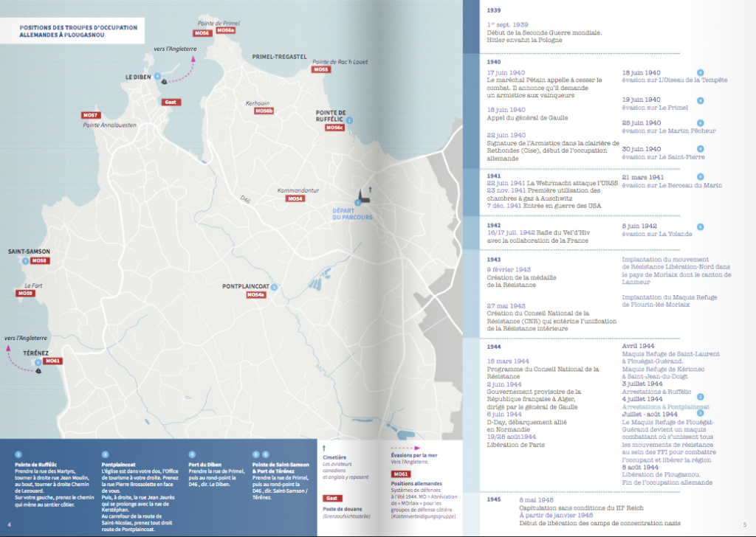Viewport: 756px width, 537px height.
Task: Select the MO59 marker at Le Fort
Action: point(25,293)
